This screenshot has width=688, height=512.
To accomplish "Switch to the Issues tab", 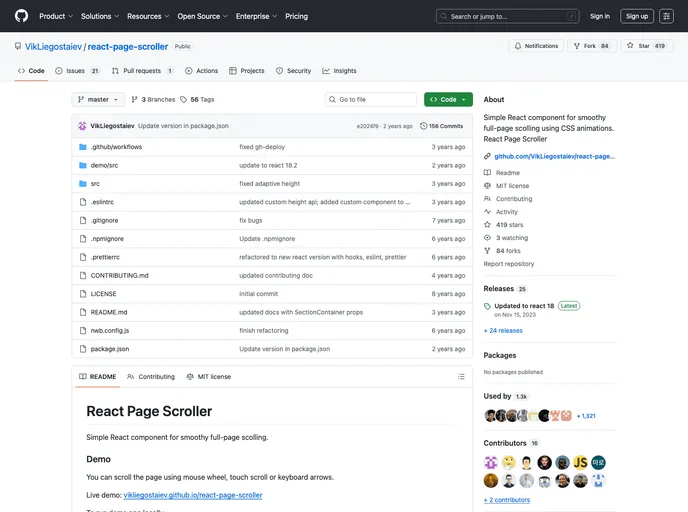I will click(78, 71).
